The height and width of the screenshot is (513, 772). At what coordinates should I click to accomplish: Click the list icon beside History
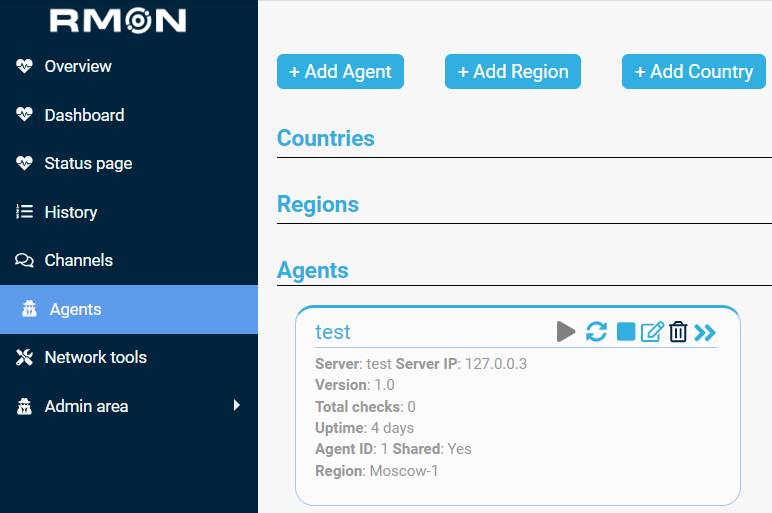point(25,212)
